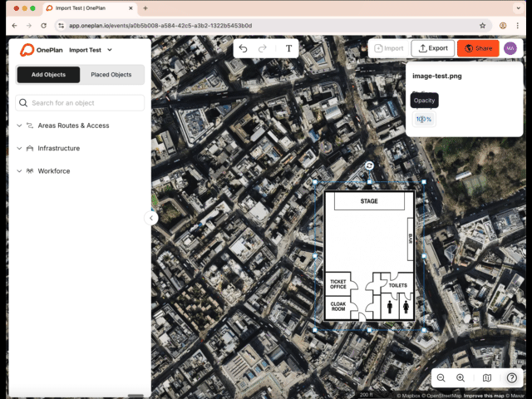
Task: Open the map style icon
Action: click(x=487, y=378)
